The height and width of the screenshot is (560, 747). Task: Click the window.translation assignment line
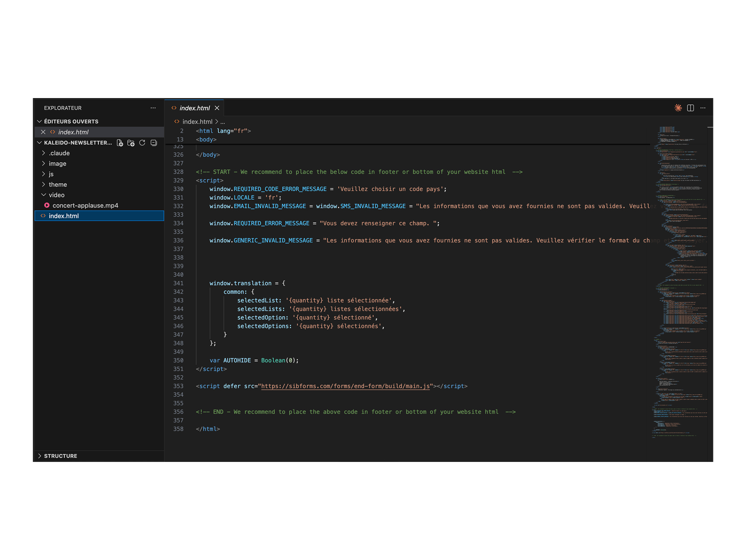click(247, 284)
